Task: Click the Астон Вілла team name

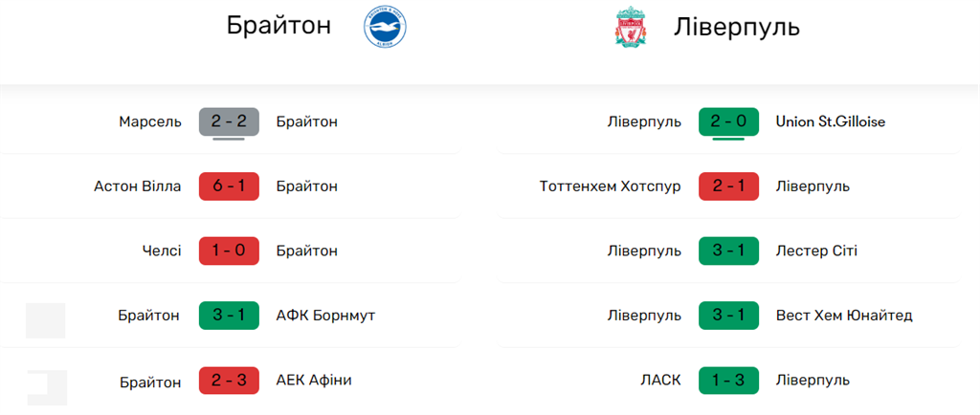Action: [136, 186]
